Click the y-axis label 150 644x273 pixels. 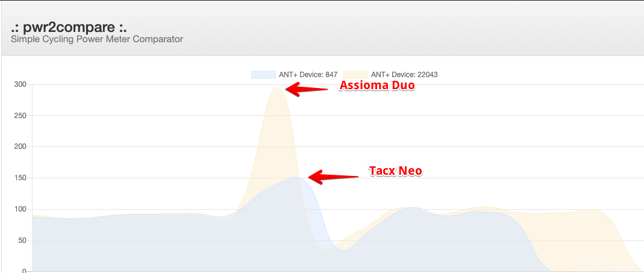[20, 178]
